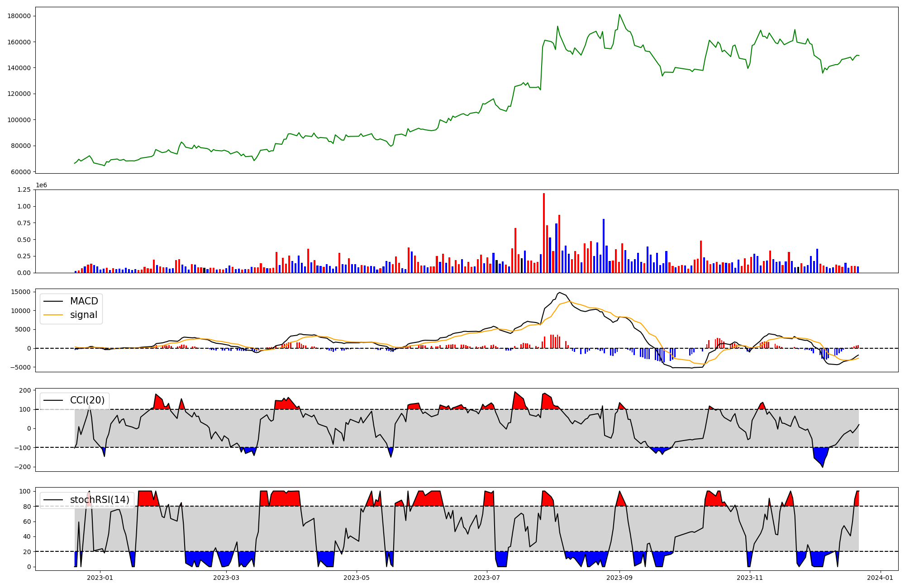The width and height of the screenshot is (905, 588).
Task: Click the 2024-01 date tick label
Action: tap(880, 577)
